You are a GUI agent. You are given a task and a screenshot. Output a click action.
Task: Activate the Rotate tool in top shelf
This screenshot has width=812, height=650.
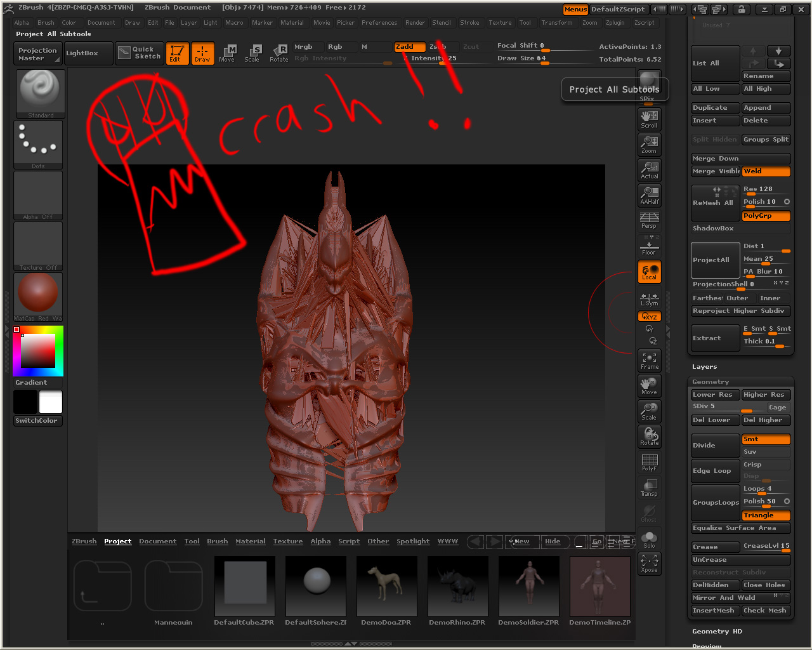279,53
